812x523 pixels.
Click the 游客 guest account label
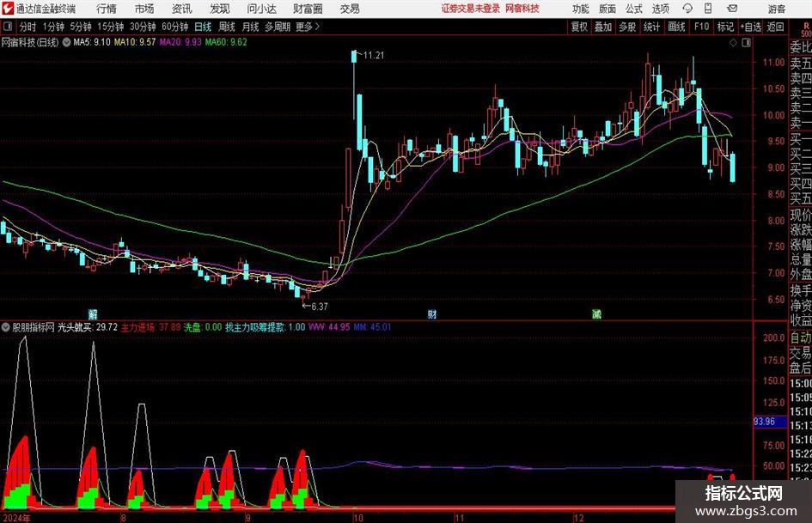777,9
